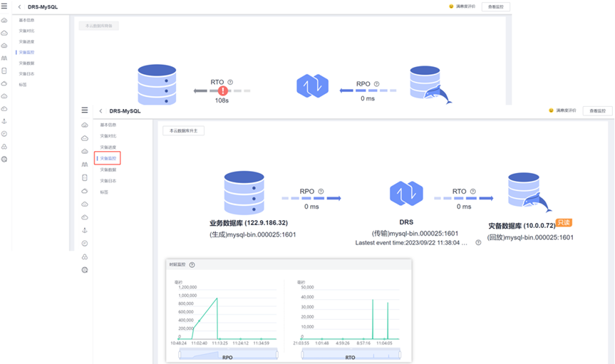Click 灾备数据库 dolphin database icon in front window

pyautogui.click(x=529, y=192)
